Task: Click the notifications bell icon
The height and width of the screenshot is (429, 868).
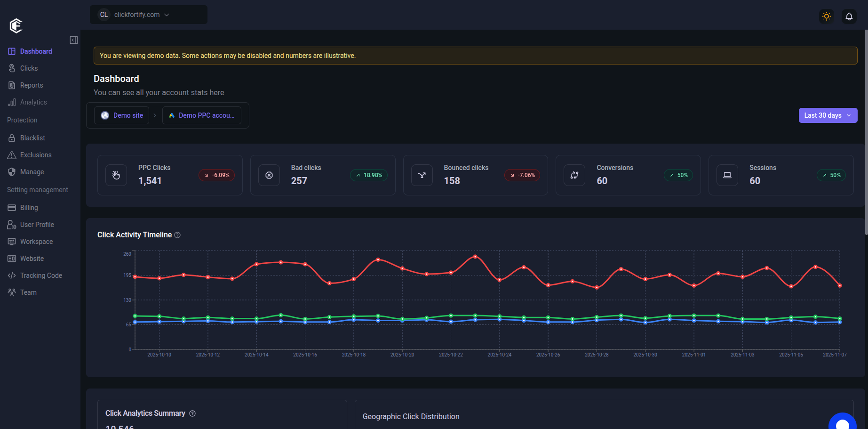Action: point(849,16)
